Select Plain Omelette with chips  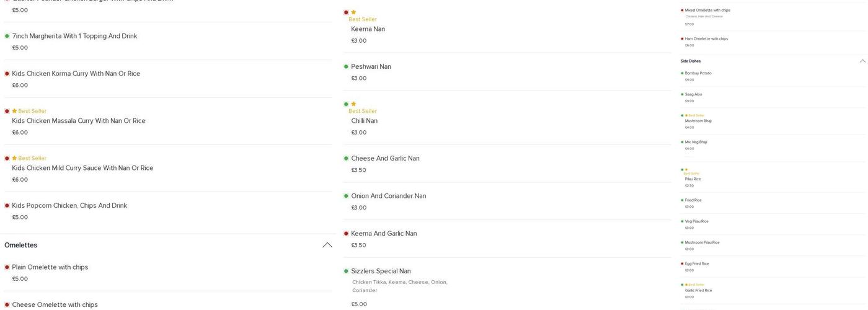50,268
